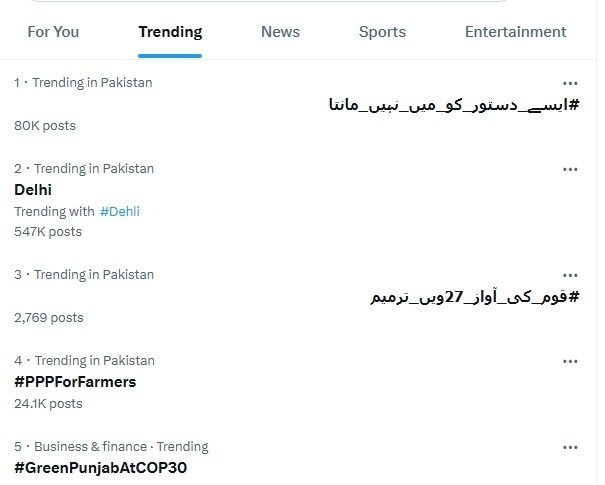Screen dimensions: 605x485
Task: Click the #Dehli hashtag link
Action: coord(120,211)
